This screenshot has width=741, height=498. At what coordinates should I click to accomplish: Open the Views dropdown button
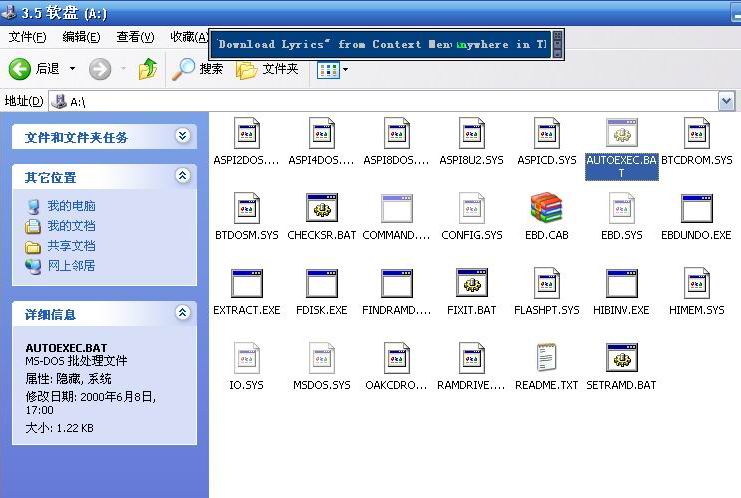[333, 70]
